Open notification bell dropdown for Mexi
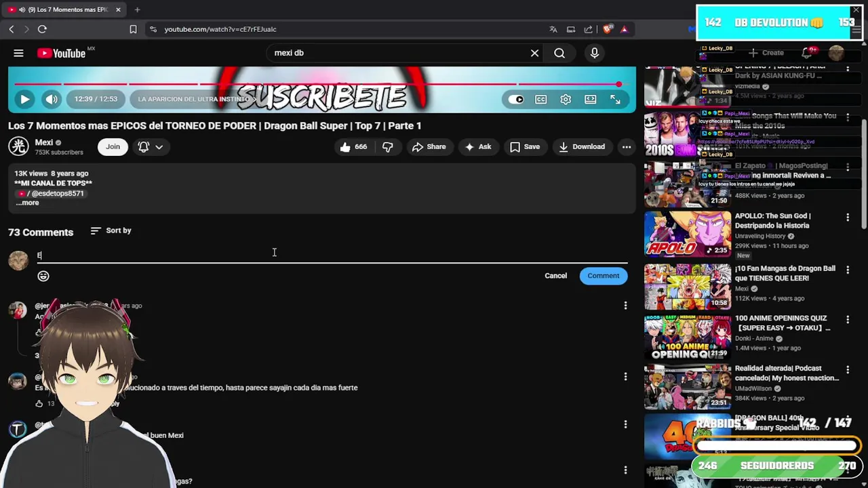Image resolution: width=868 pixels, height=488 pixels. pos(151,146)
